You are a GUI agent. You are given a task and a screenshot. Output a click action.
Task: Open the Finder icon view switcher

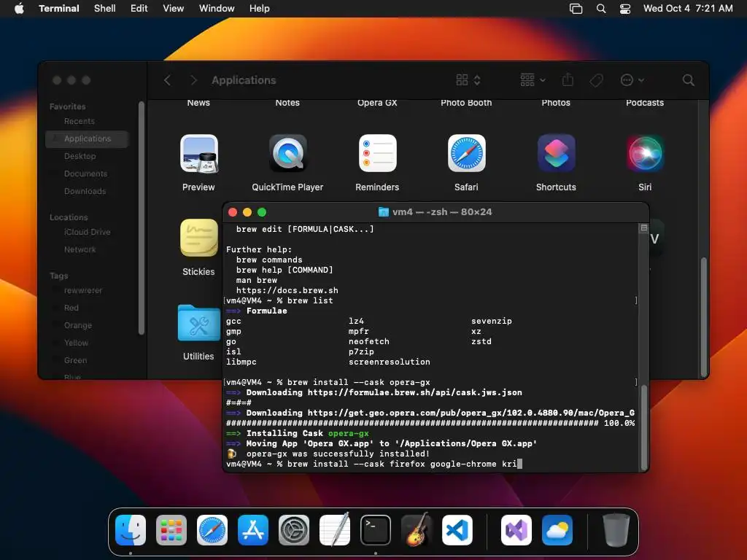click(468, 80)
